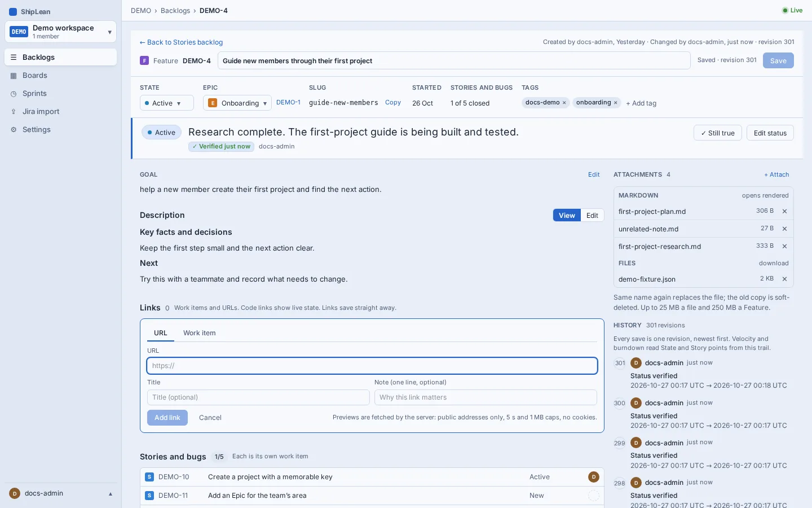Open first-project-plan.md attachment
The width and height of the screenshot is (812, 508).
pos(652,212)
